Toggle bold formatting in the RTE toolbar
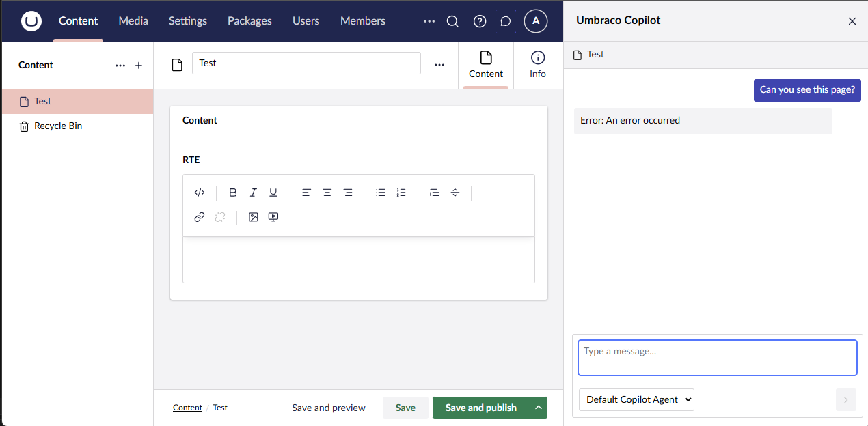The height and width of the screenshot is (426, 868). (x=233, y=193)
